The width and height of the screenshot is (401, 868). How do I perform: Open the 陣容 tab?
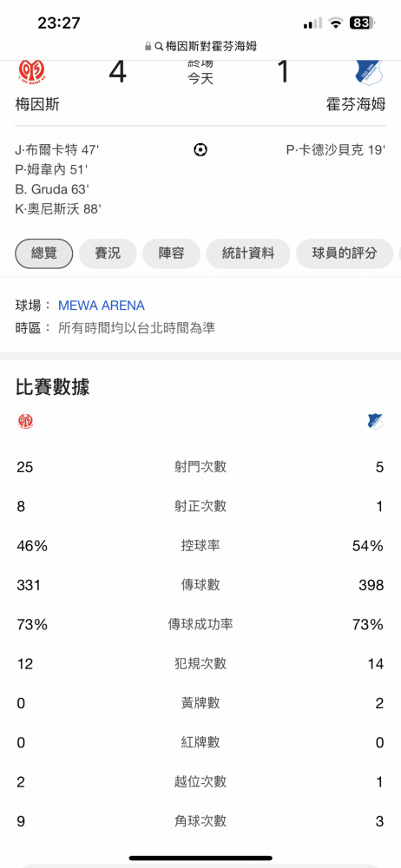point(171,253)
